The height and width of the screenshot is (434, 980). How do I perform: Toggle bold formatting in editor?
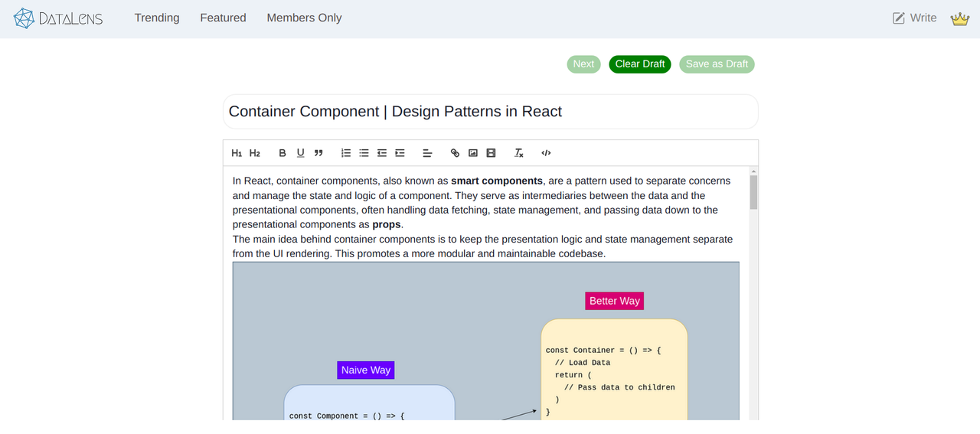pyautogui.click(x=283, y=153)
